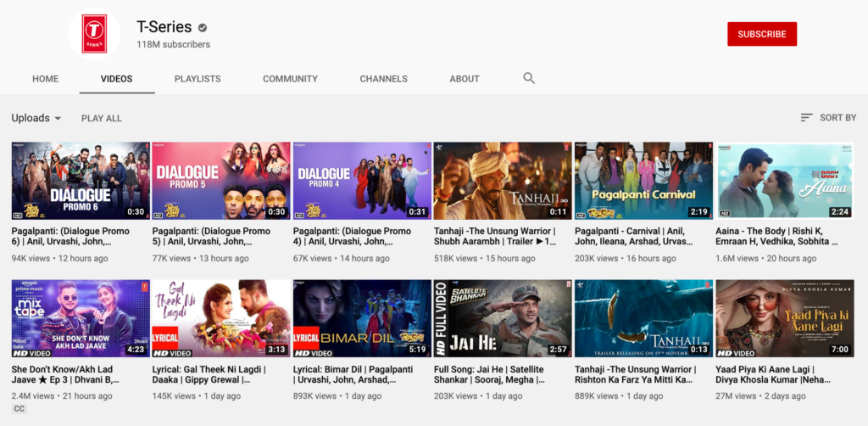The height and width of the screenshot is (426, 868).
Task: Click the 4:23 duration badge
Action: pyautogui.click(x=136, y=350)
